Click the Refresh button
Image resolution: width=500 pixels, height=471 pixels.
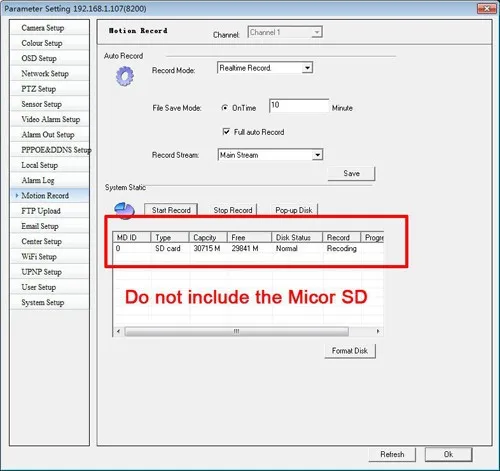392,454
